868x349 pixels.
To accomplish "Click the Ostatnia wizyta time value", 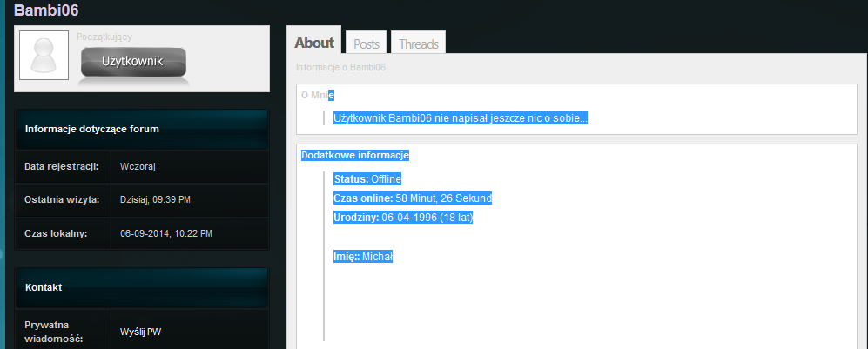I will [x=155, y=199].
